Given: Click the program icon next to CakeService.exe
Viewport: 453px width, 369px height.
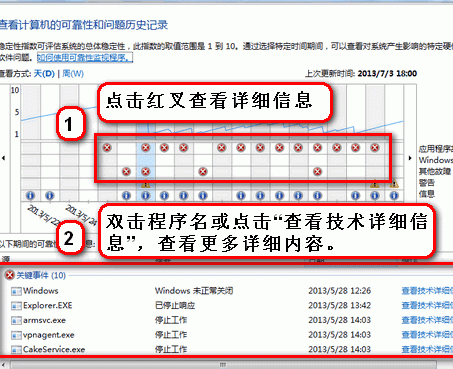Looking at the screenshot, I should [16, 350].
